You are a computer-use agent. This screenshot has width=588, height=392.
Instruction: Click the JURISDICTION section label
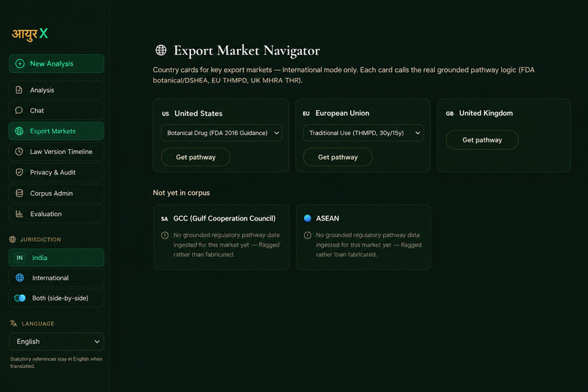[x=41, y=239]
